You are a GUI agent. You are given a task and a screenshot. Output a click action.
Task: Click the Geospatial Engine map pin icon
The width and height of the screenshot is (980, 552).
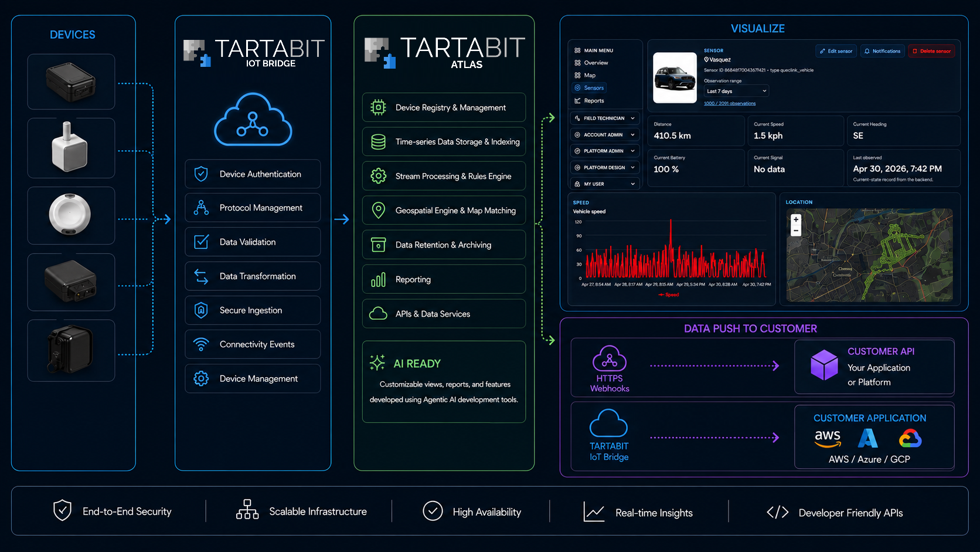379,210
